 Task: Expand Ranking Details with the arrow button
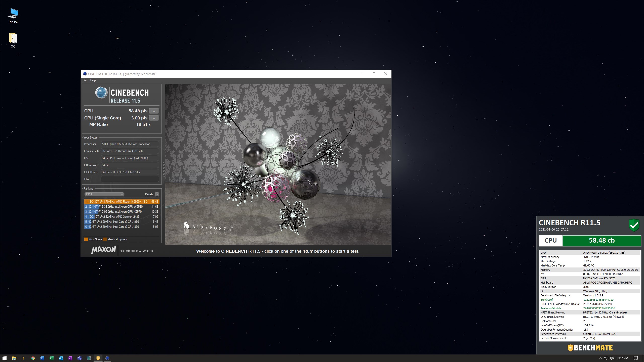click(x=157, y=194)
